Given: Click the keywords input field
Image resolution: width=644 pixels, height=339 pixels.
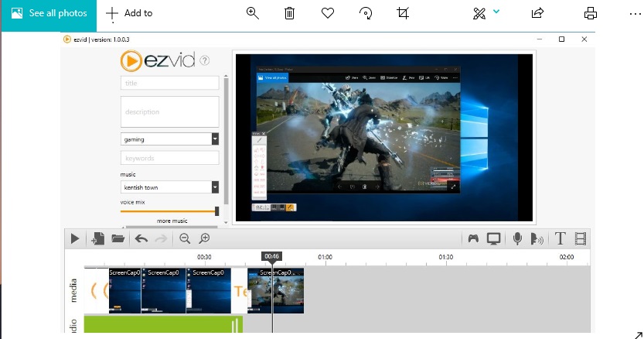Looking at the screenshot, I should point(169,158).
